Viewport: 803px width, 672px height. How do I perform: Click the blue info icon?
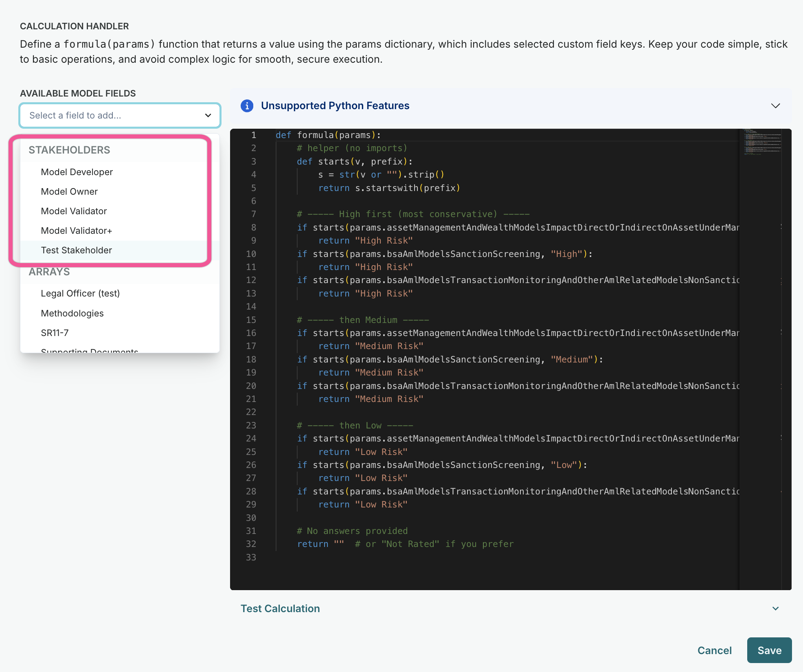click(x=247, y=106)
